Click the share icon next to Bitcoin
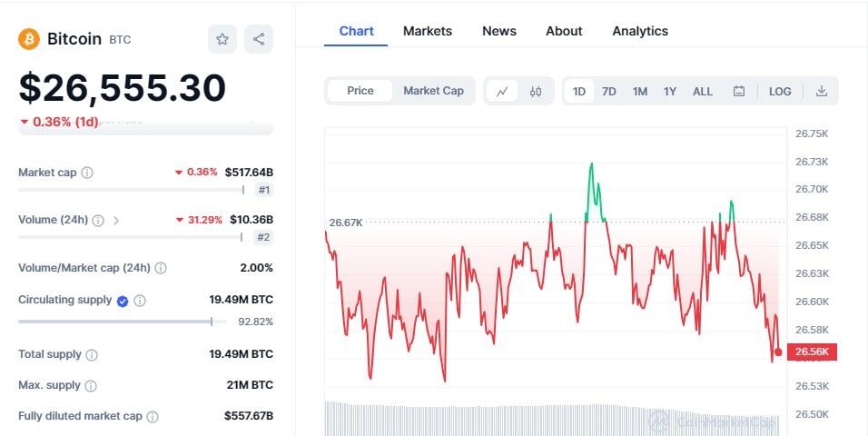Image resolution: width=868 pixels, height=436 pixels. (259, 39)
